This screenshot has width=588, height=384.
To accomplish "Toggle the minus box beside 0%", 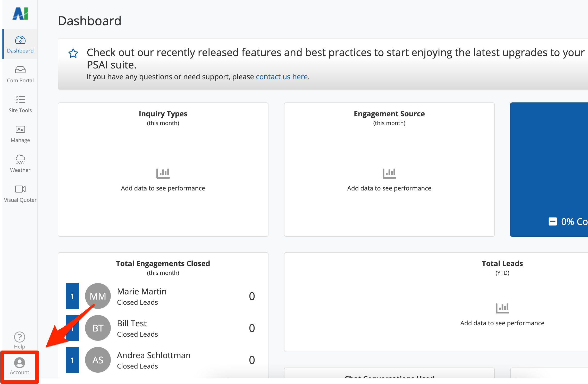I will pos(552,221).
